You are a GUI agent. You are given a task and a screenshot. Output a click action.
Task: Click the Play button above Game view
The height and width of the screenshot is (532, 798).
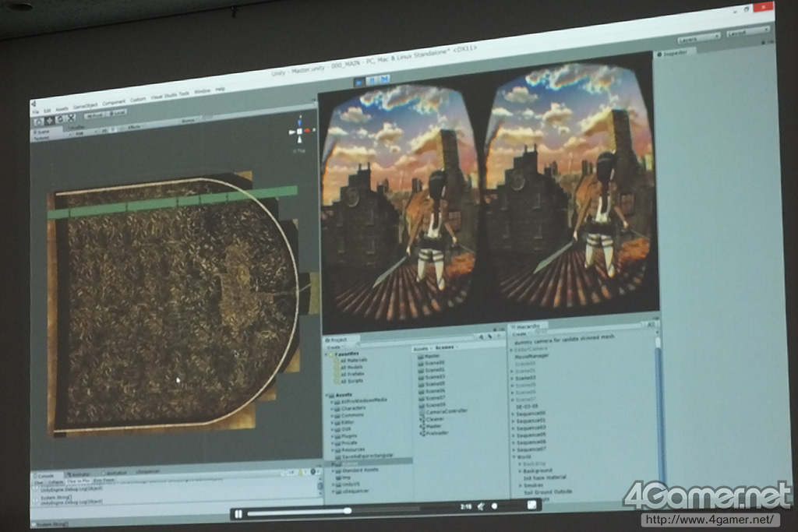pos(359,82)
